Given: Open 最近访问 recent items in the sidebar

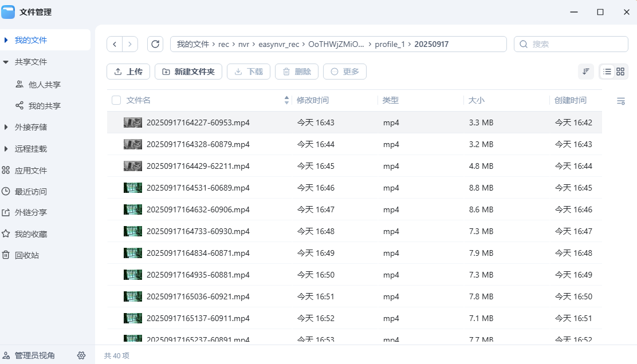Looking at the screenshot, I should click(31, 192).
